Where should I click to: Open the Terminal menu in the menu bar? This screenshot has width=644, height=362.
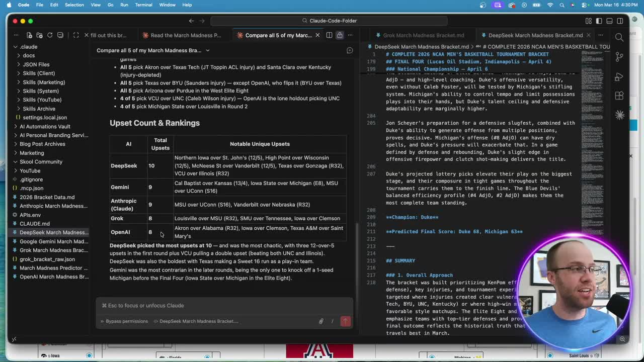[x=143, y=5]
